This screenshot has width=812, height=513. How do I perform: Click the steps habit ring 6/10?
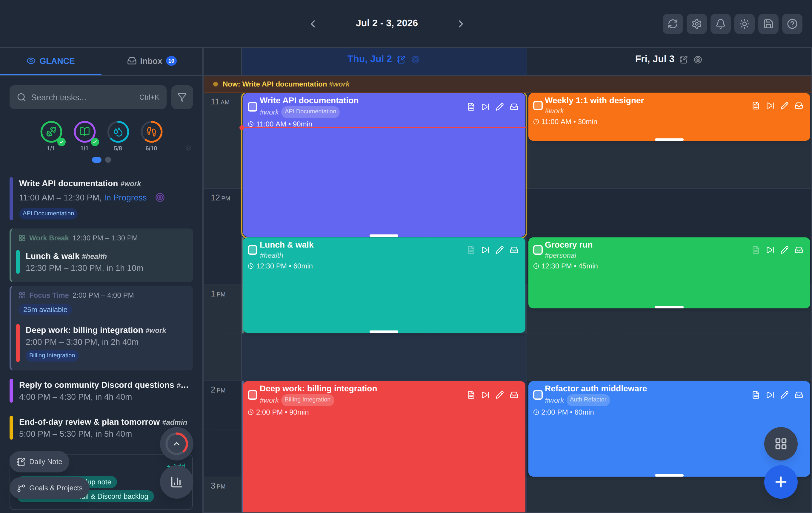tap(151, 132)
